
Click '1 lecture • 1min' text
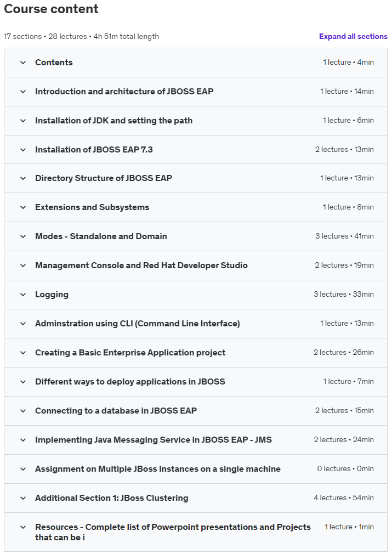[349, 527]
